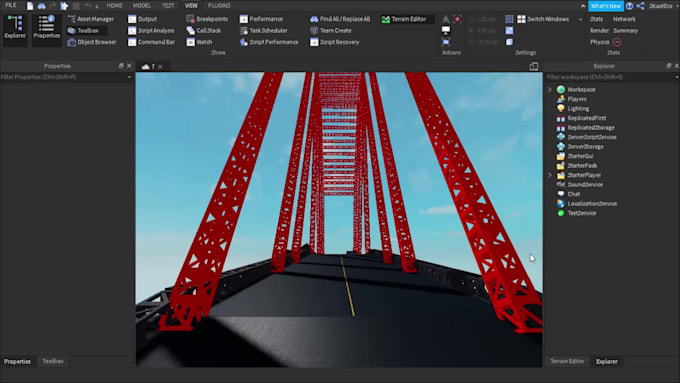Viewport: 680px width, 383px height.
Task: Open help question mark icon
Action: pyautogui.click(x=629, y=6)
